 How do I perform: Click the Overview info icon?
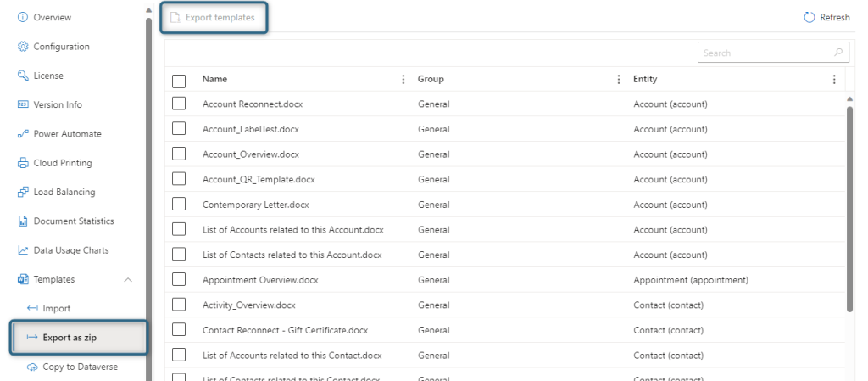23,17
